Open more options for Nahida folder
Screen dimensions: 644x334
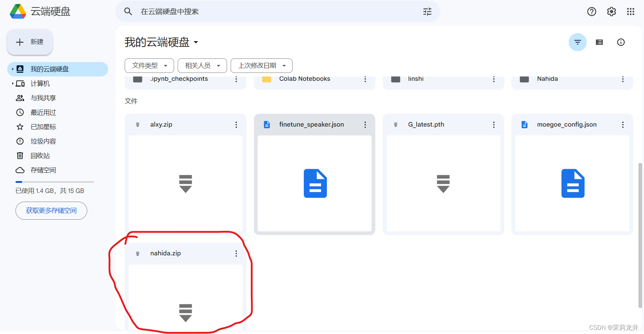click(623, 79)
